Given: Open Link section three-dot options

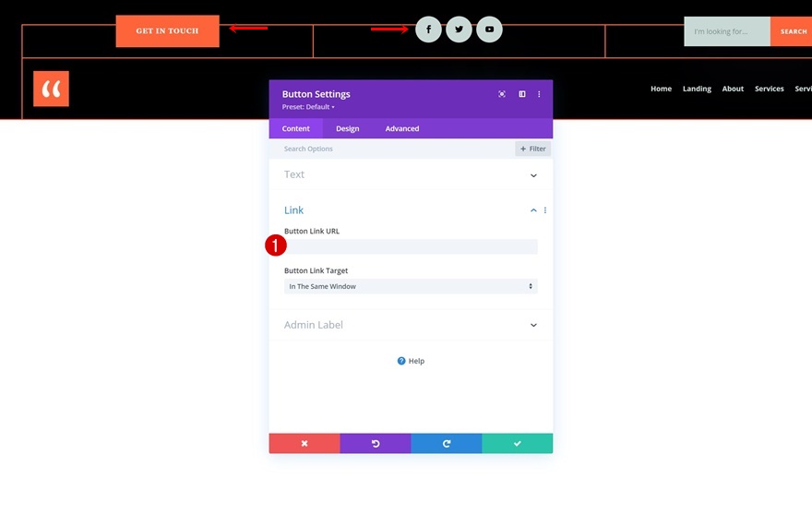Looking at the screenshot, I should coord(545,210).
